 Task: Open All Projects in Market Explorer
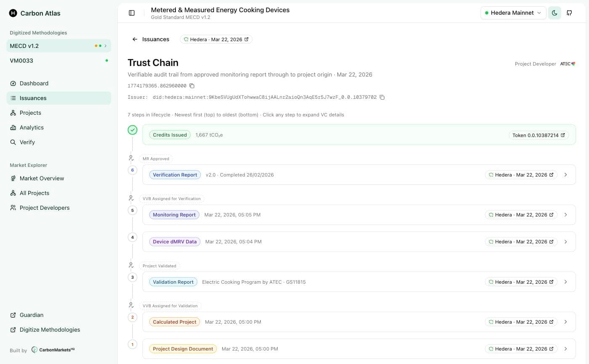59,193
